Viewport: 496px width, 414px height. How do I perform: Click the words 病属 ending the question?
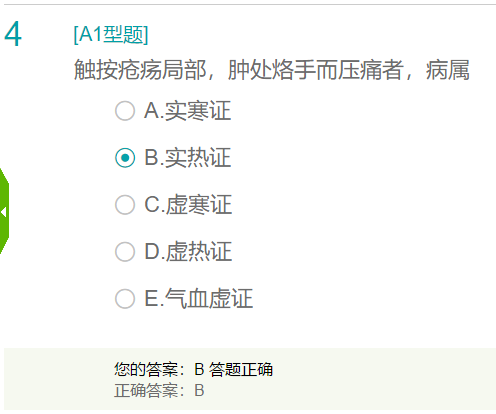(x=448, y=70)
